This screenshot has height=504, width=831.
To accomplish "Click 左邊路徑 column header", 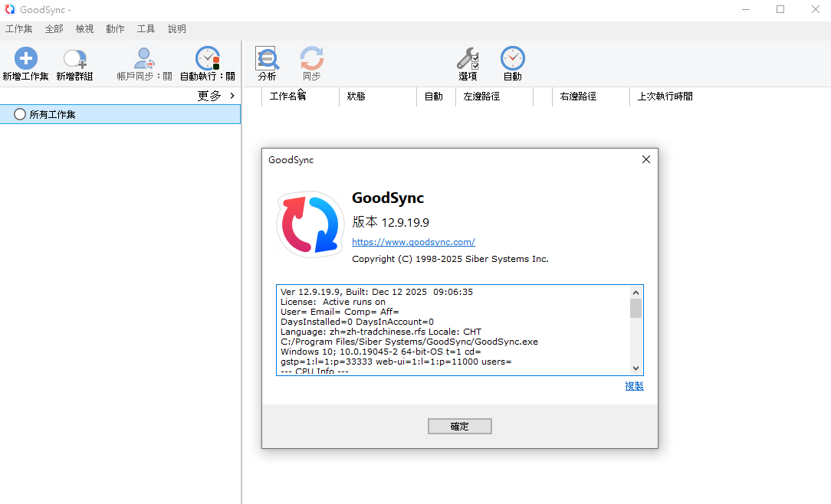I will 481,97.
